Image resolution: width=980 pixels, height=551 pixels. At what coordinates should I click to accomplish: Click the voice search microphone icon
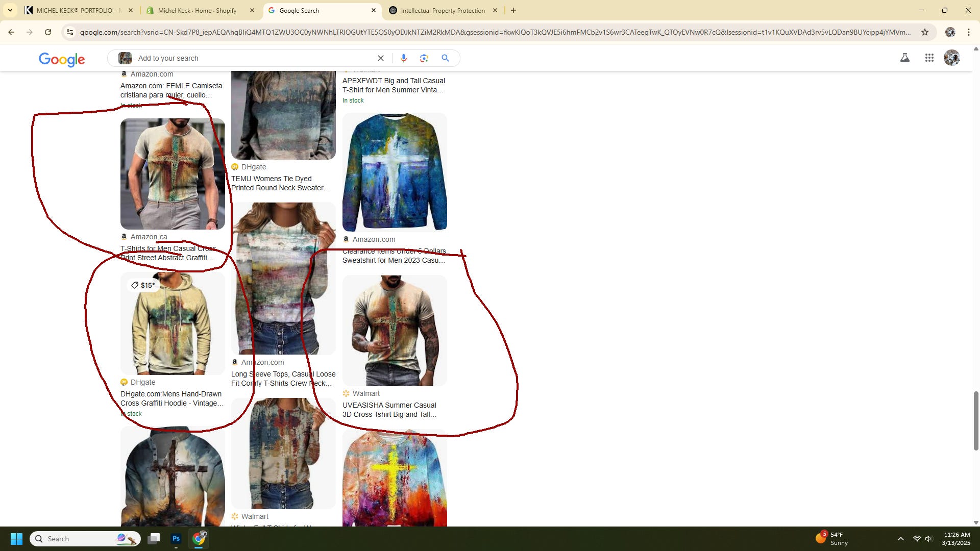click(x=403, y=58)
